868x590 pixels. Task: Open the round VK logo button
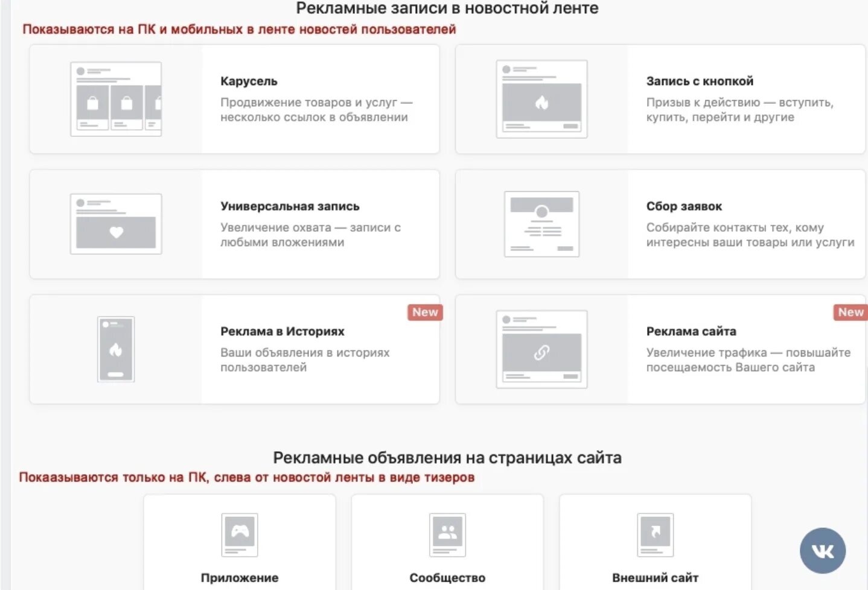pos(823,550)
